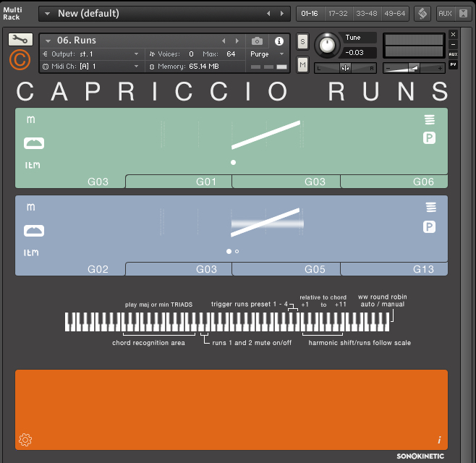Open instrument edit mode with wrench icon

point(20,40)
